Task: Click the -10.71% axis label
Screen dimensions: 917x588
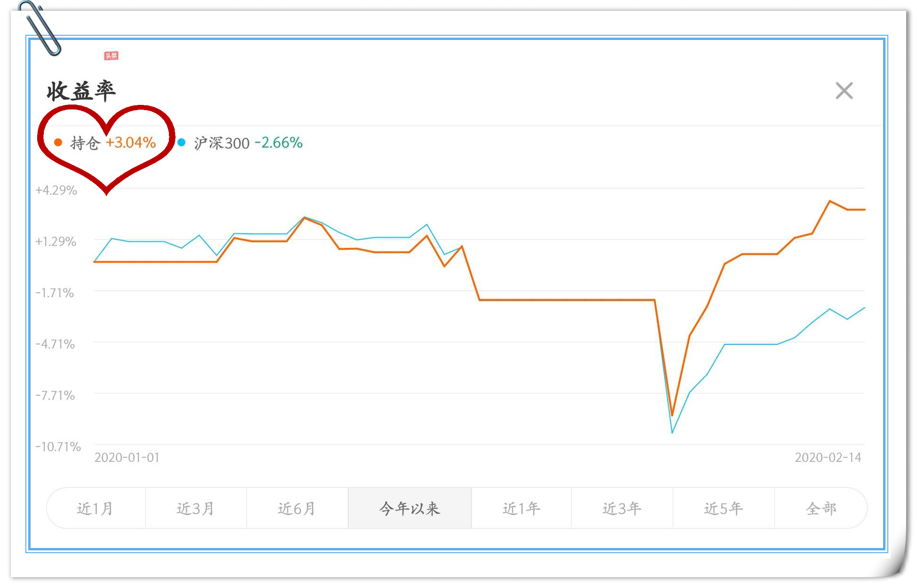Action: click(58, 446)
